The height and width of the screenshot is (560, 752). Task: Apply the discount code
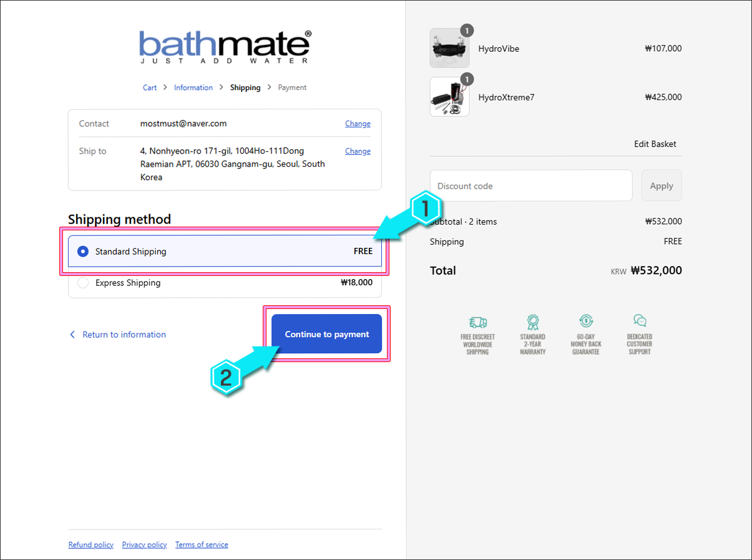tap(662, 185)
